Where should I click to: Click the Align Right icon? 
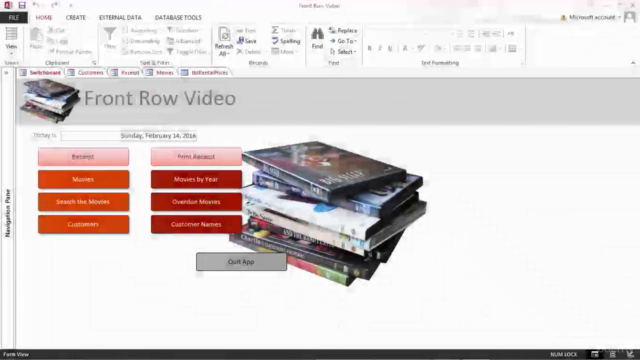click(x=478, y=49)
